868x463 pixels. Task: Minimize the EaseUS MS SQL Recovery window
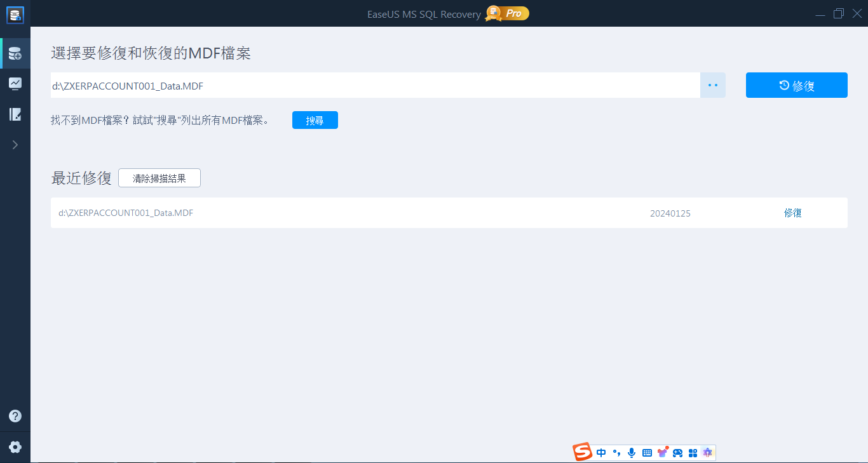pyautogui.click(x=821, y=14)
